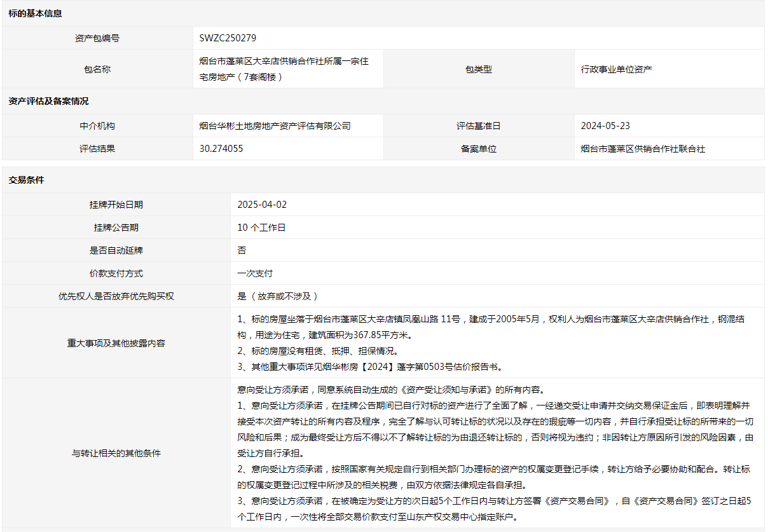Select the package name value text
Viewport: 768px width, 532px height.
[284, 69]
